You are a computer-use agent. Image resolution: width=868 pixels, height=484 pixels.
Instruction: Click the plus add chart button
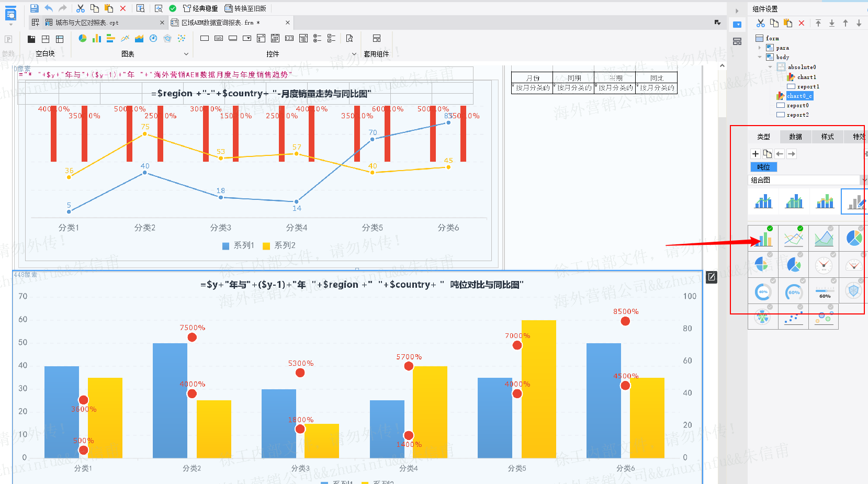coord(756,154)
